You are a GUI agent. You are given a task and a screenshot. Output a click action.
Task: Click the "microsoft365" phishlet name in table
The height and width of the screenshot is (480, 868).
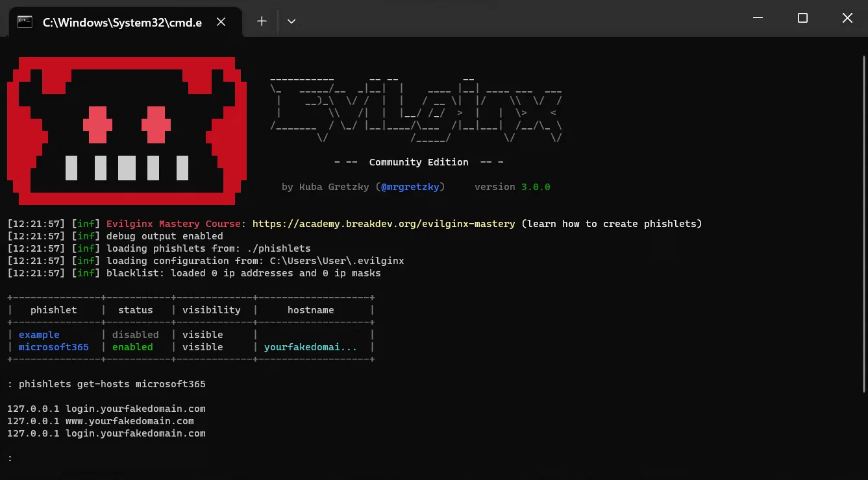54,347
